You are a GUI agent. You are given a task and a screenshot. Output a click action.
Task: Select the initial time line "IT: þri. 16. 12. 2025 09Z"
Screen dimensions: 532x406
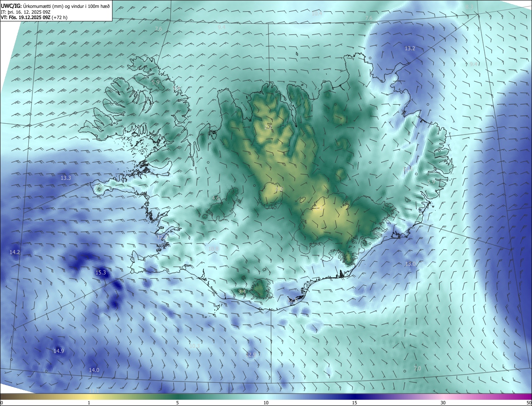click(x=25, y=12)
